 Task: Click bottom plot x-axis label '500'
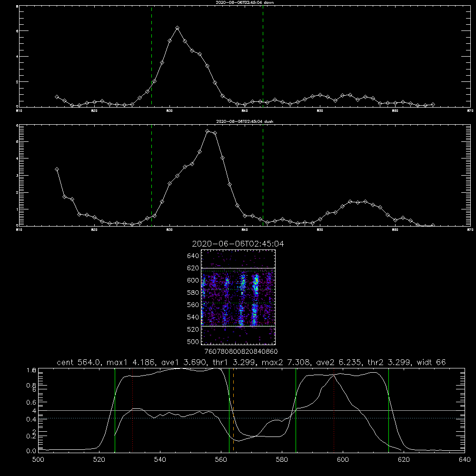coord(38,460)
